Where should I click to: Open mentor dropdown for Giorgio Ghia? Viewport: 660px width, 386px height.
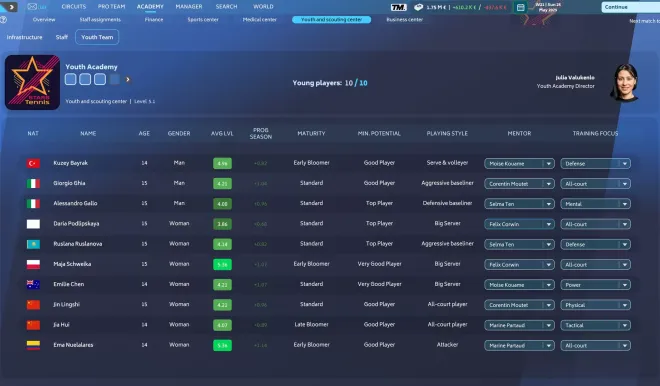[x=519, y=184]
